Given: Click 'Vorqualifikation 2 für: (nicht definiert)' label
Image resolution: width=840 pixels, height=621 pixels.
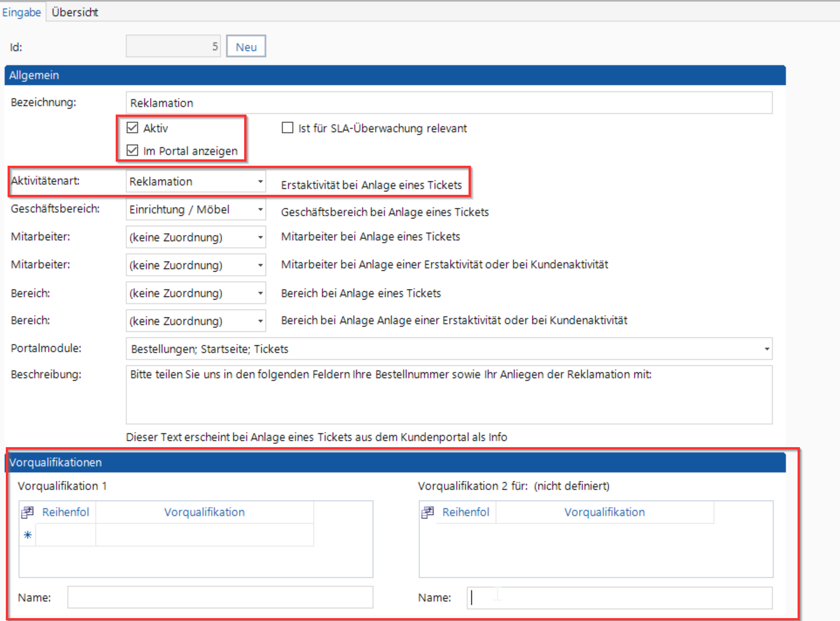Looking at the screenshot, I should click(x=514, y=486).
